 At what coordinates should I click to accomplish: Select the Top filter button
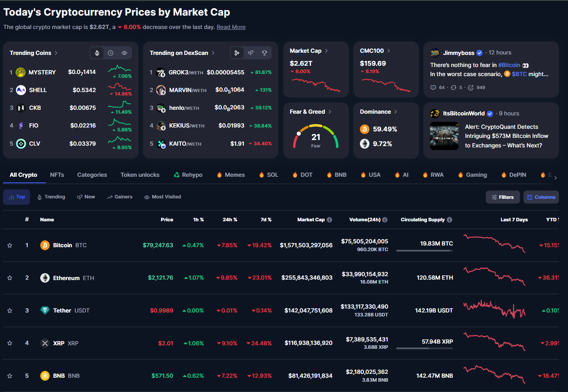[x=16, y=197]
